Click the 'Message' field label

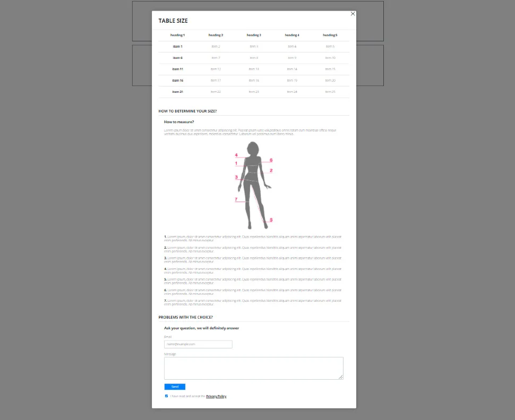(x=170, y=354)
